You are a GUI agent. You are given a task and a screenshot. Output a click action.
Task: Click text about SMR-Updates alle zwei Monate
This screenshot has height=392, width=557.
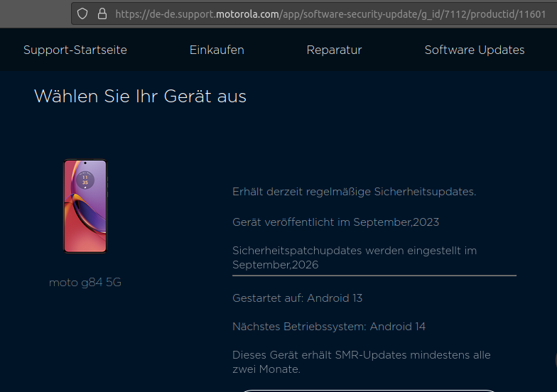click(361, 362)
